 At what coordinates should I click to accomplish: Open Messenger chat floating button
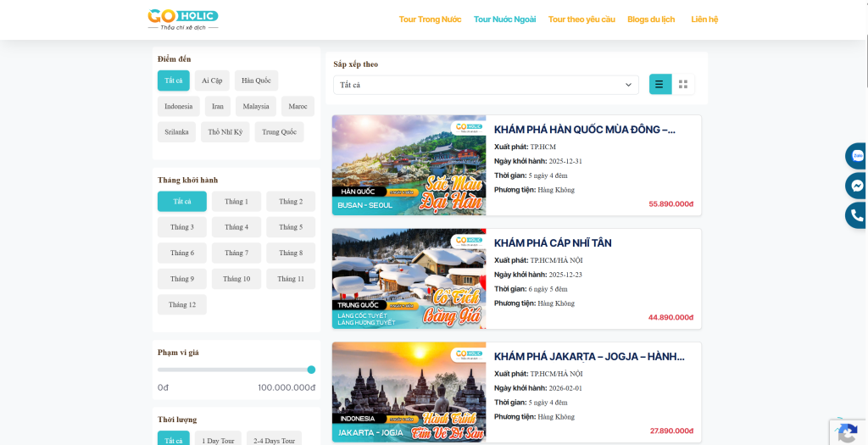[x=857, y=186]
